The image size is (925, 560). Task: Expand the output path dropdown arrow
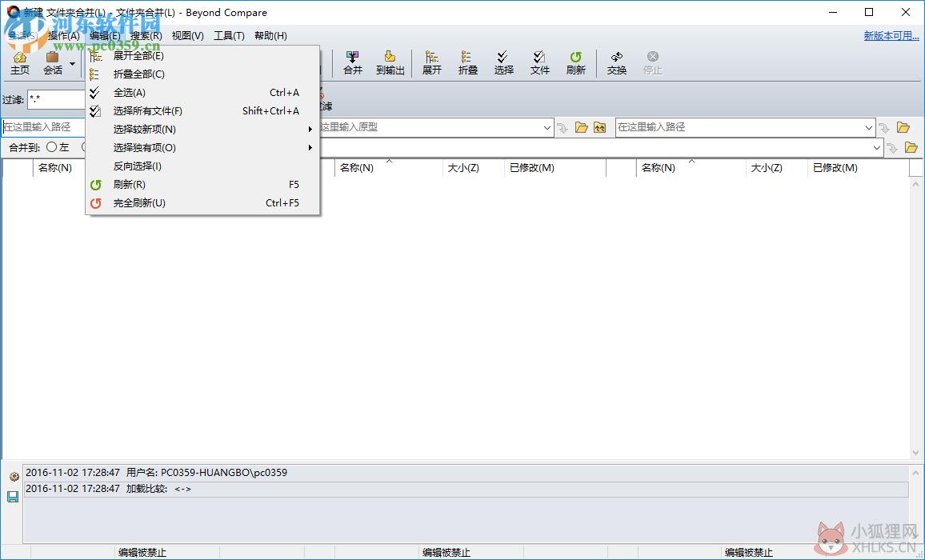coord(877,147)
